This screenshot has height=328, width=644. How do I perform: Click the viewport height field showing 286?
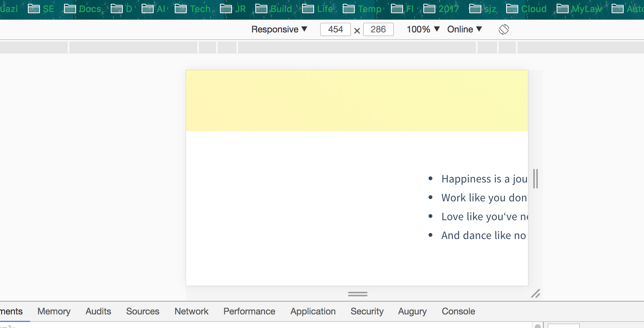click(378, 29)
